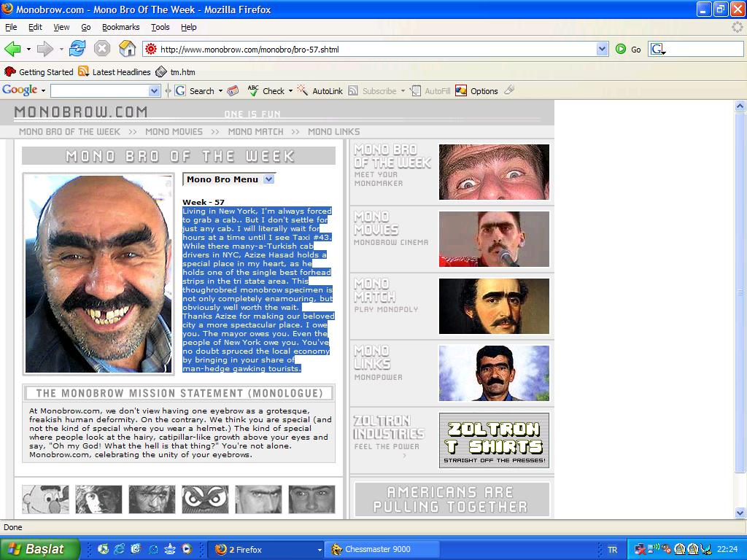Click the AutoFill icon on the Google toolbar
This screenshot has width=747, height=560.
point(416,90)
